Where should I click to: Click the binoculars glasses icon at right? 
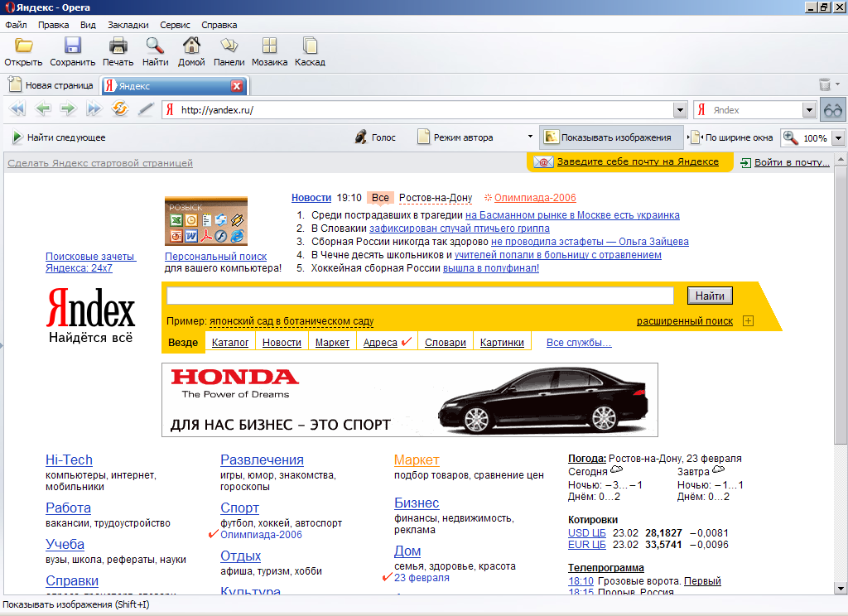tap(833, 110)
